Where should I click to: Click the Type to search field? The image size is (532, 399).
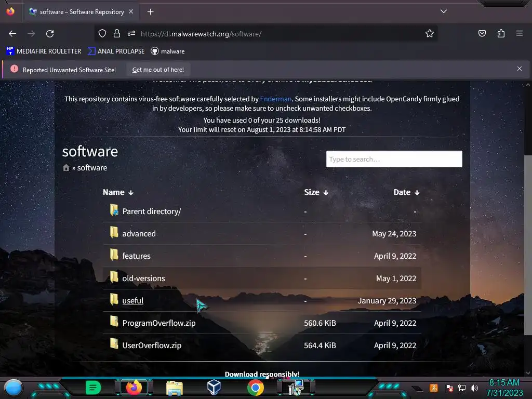tap(394, 159)
